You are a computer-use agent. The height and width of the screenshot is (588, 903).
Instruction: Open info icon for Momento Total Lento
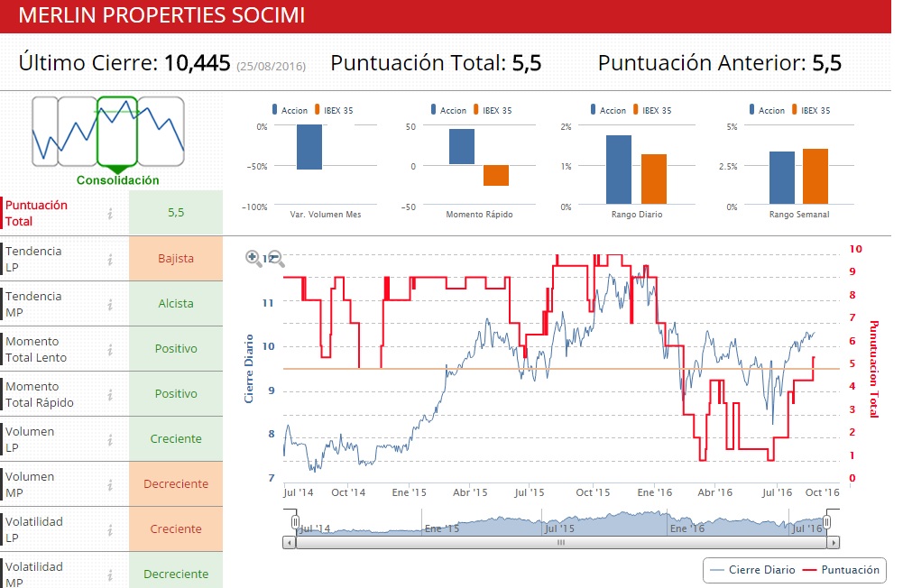tap(110, 350)
